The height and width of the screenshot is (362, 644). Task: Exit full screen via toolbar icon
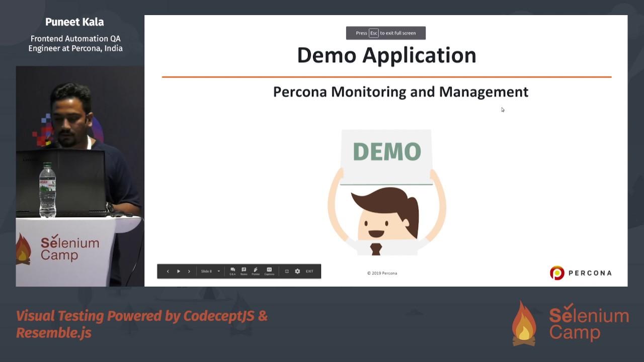click(x=287, y=271)
